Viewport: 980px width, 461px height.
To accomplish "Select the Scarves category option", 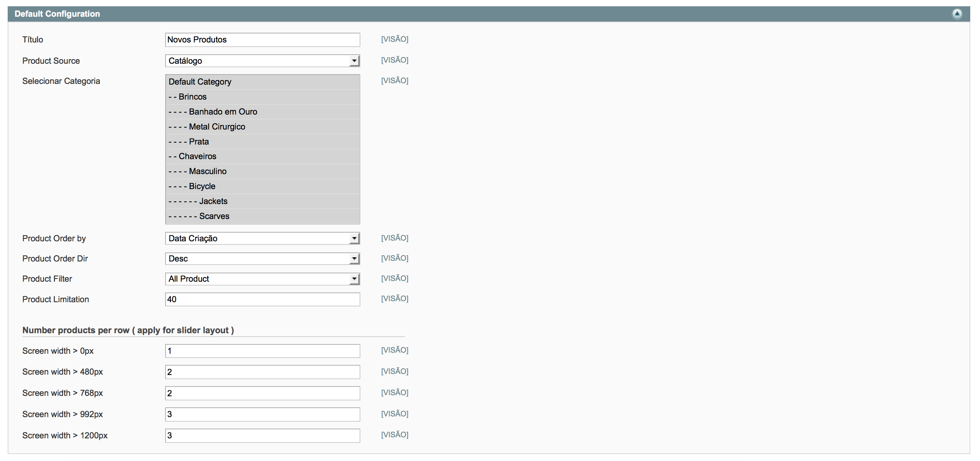I will [x=214, y=216].
